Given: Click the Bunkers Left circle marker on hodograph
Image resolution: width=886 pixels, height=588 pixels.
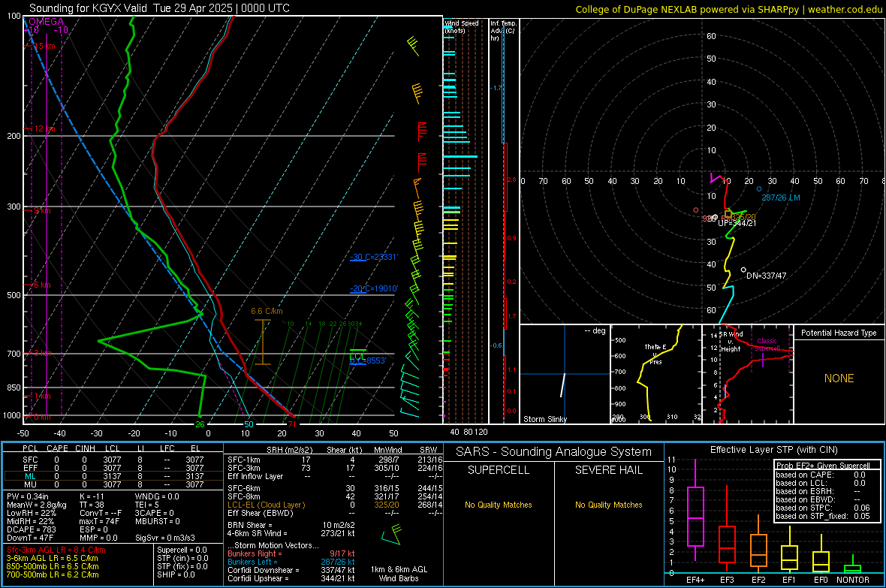Looking at the screenshot, I should [x=759, y=188].
